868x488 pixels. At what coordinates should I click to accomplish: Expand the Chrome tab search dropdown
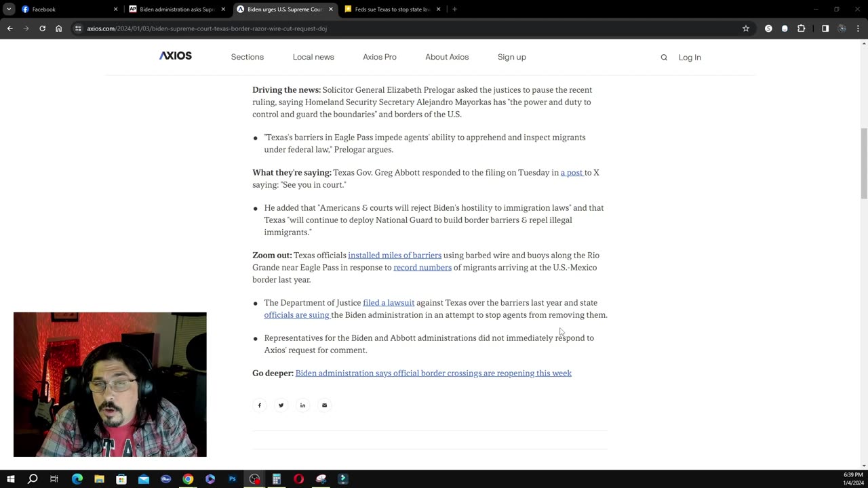pyautogui.click(x=9, y=9)
